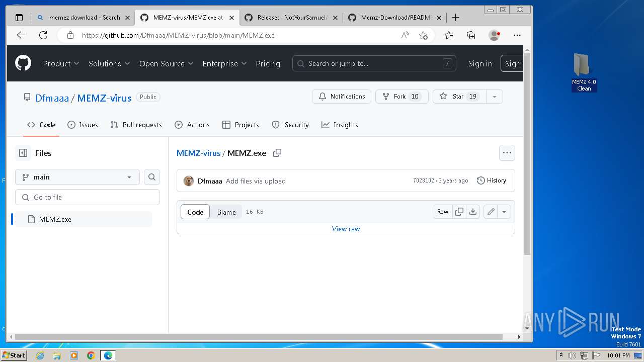Close the memez download search tab

pos(127,18)
